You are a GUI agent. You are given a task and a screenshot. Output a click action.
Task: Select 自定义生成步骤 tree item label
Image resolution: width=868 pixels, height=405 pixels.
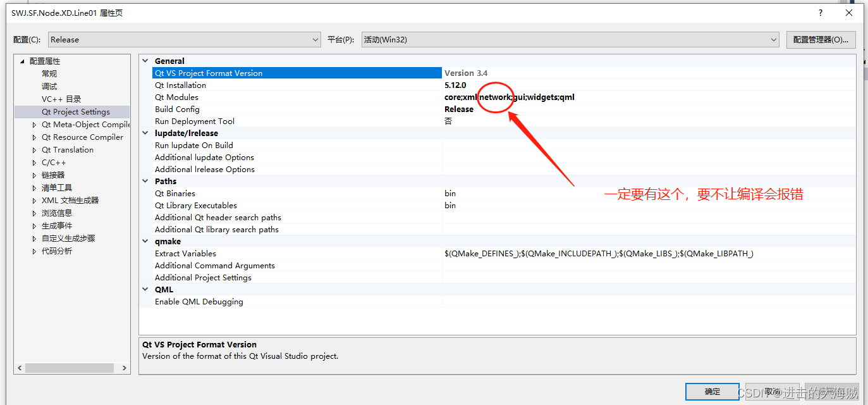tap(68, 239)
